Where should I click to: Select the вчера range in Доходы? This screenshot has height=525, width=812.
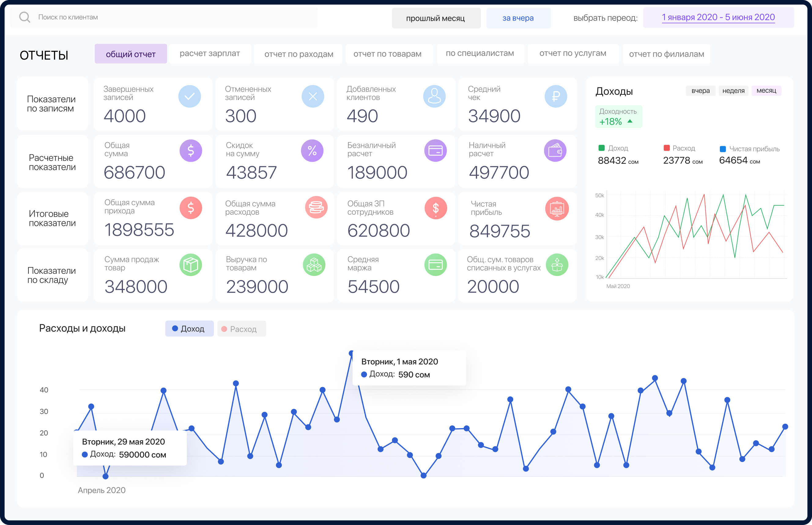pos(701,91)
